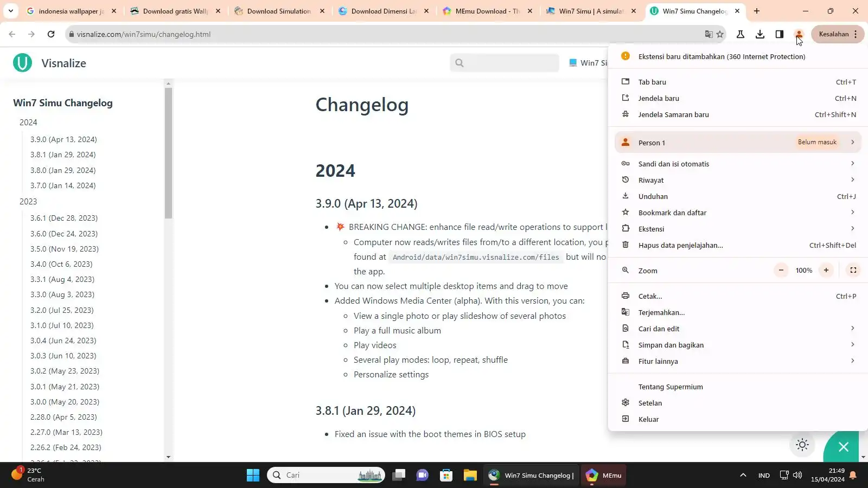Open the experiments flask icon

741,34
